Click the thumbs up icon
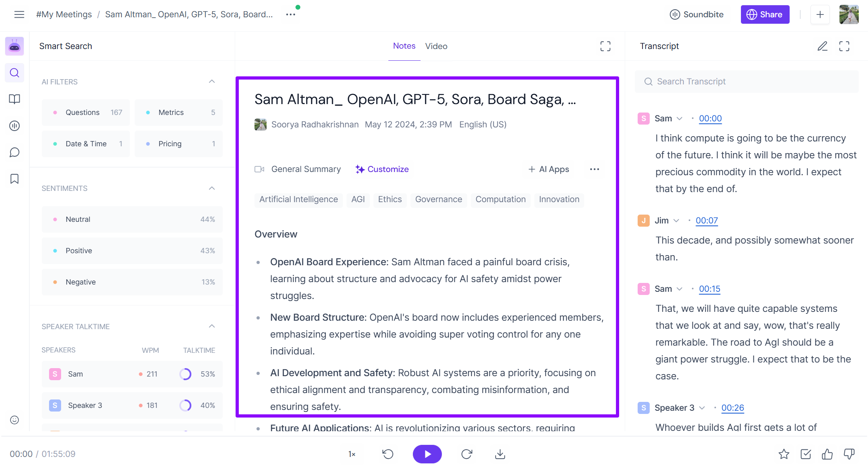 (827, 454)
